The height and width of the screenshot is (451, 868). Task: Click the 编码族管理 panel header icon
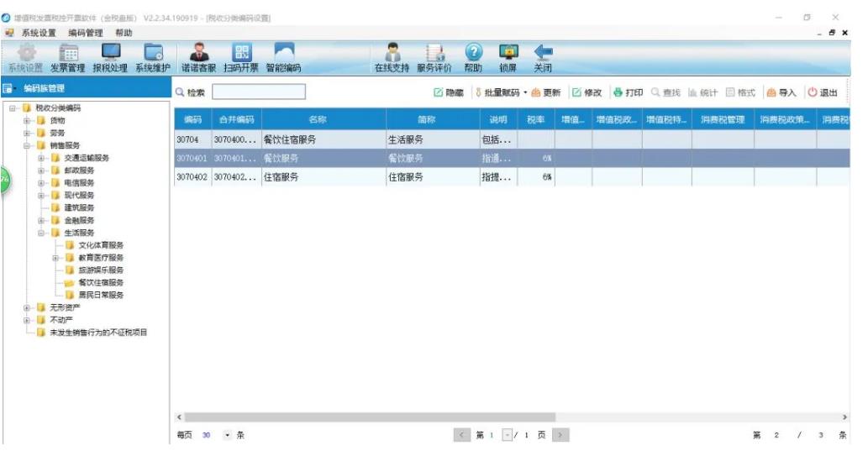coord(8,88)
